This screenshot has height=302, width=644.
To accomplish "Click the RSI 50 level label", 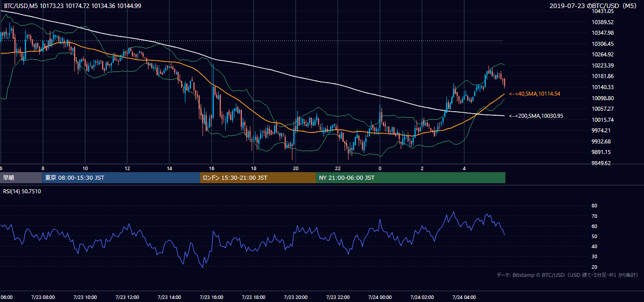I will (x=594, y=236).
